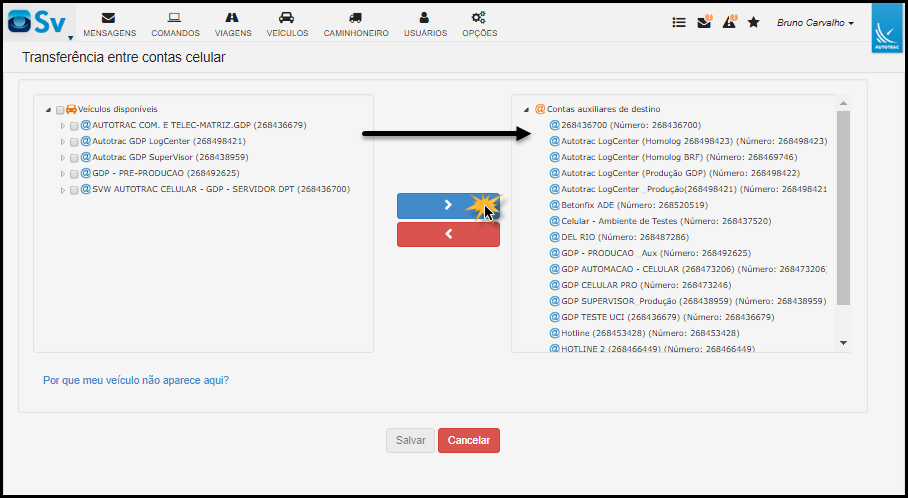
Task: Click scrollbar up arrow in destination list
Action: click(843, 103)
